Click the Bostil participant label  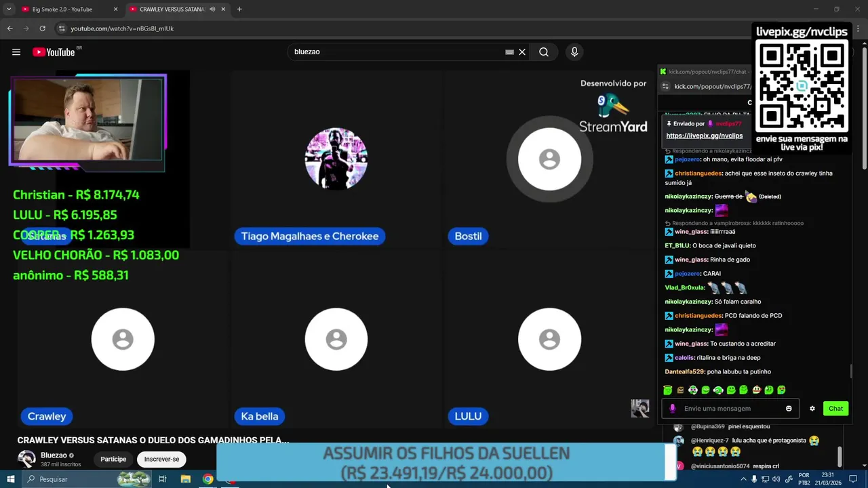(468, 236)
